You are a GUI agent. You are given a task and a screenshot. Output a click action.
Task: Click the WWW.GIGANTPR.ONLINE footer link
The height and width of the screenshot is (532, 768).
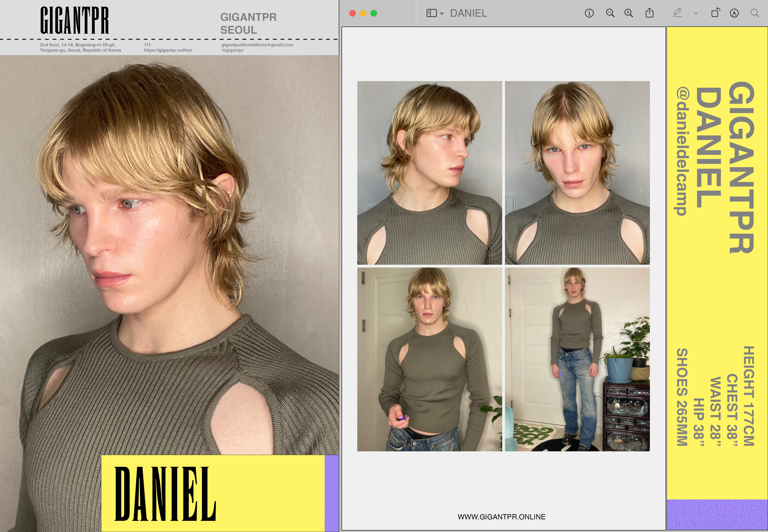coord(501,517)
